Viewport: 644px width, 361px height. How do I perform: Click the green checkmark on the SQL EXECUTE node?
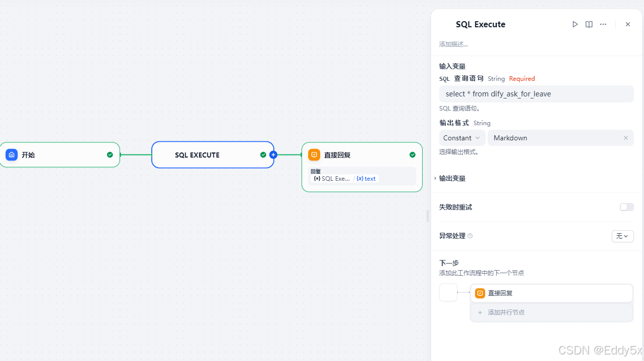pyautogui.click(x=263, y=154)
